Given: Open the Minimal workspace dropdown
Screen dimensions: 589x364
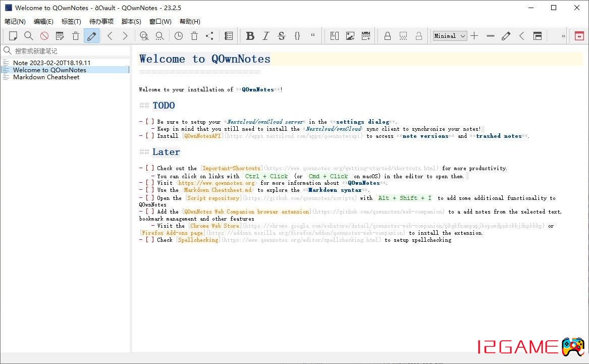Looking at the screenshot, I should tap(450, 36).
